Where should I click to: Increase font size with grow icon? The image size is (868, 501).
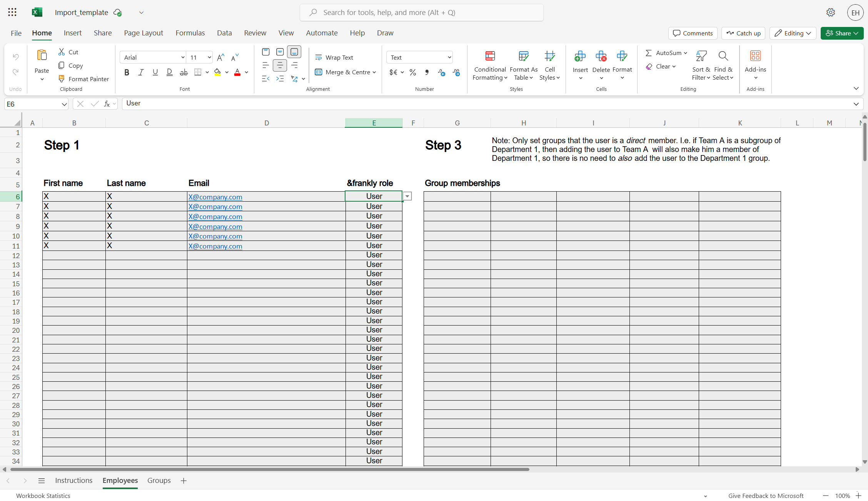click(220, 58)
